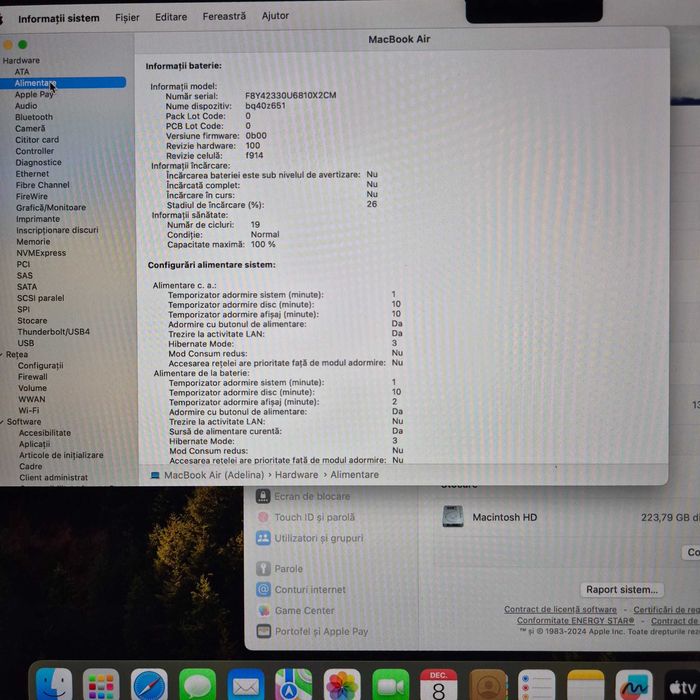700x700 pixels.
Task: Click Alimentare in the path bar
Action: point(354,475)
